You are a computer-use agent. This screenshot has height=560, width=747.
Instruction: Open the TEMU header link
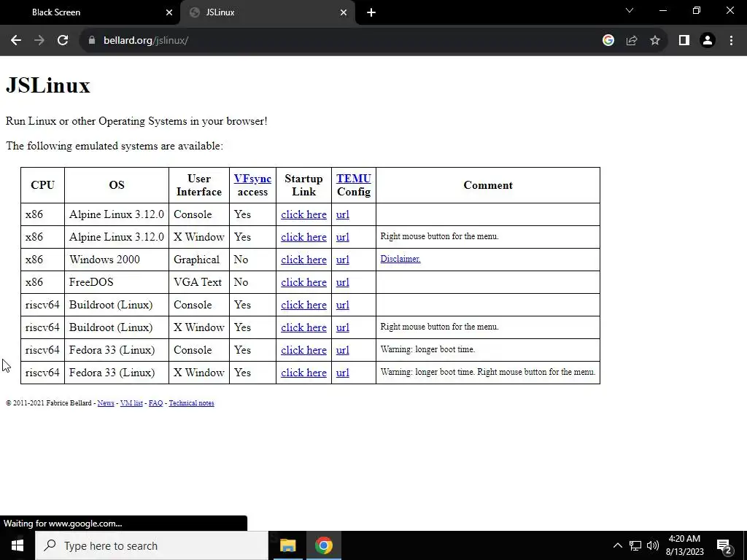(354, 179)
